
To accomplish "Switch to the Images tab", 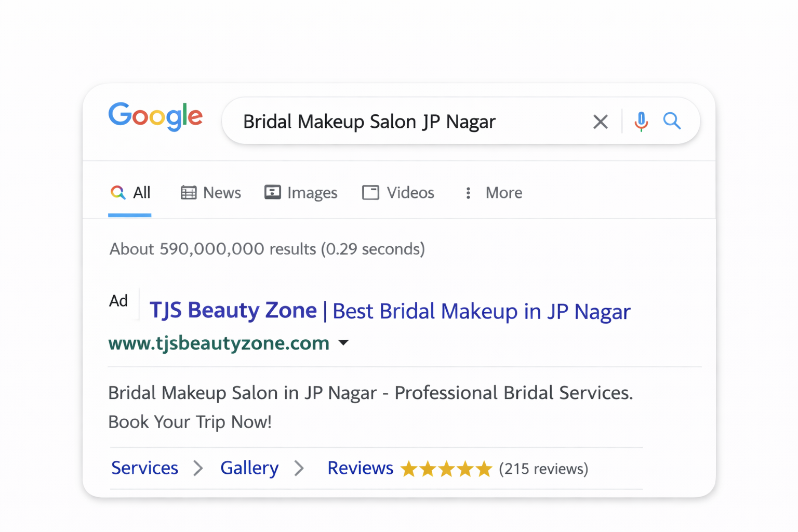I will (301, 193).
